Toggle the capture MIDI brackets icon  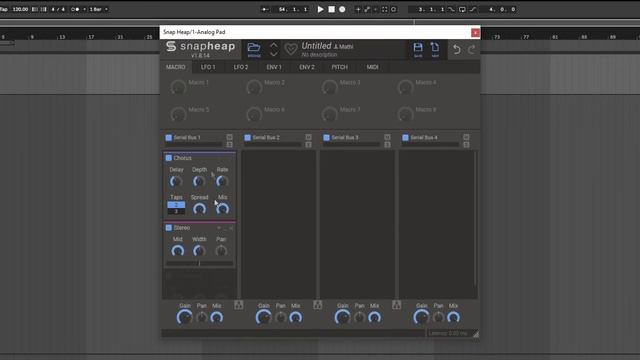pyautogui.click(x=384, y=9)
